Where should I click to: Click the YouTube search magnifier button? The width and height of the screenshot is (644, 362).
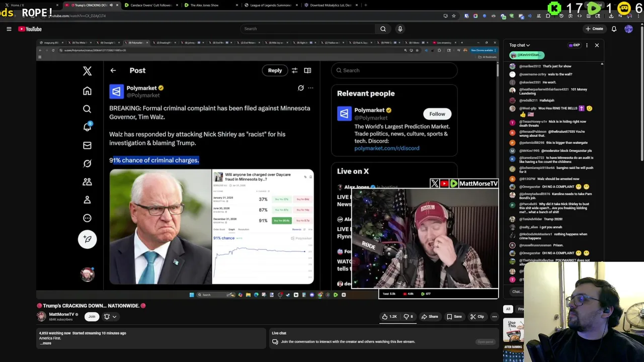(383, 29)
